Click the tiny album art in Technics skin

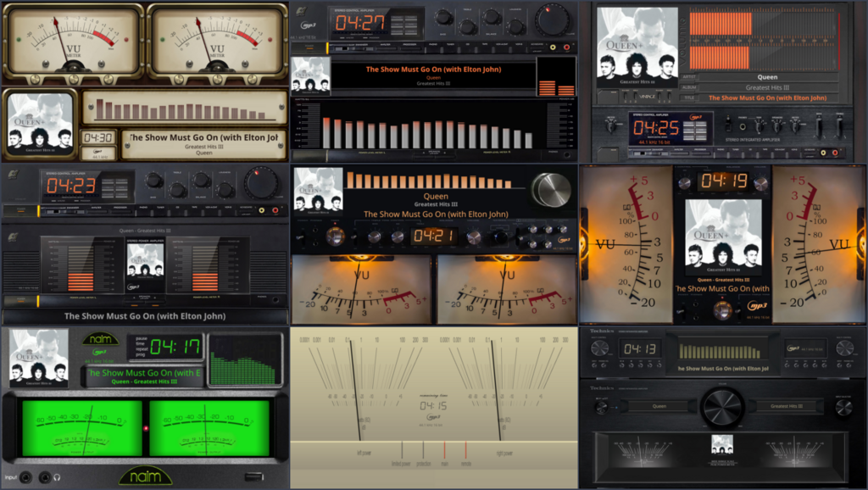coord(722,445)
